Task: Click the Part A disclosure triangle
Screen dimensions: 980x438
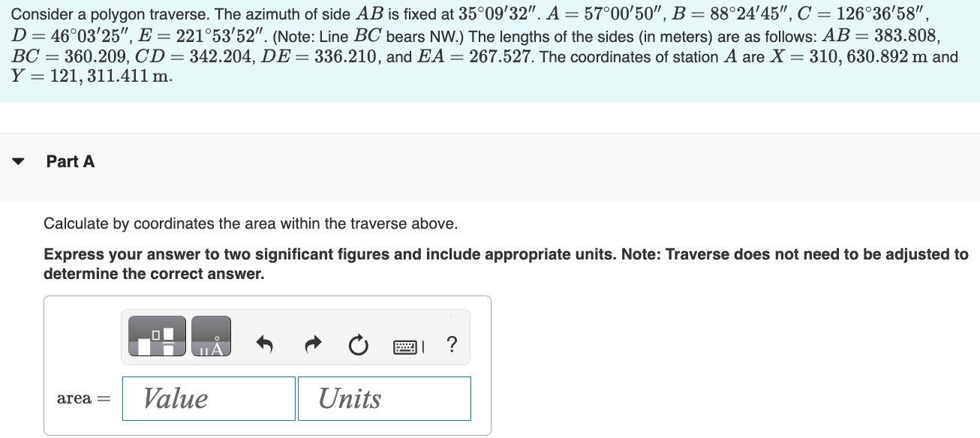Action: pos(18,160)
